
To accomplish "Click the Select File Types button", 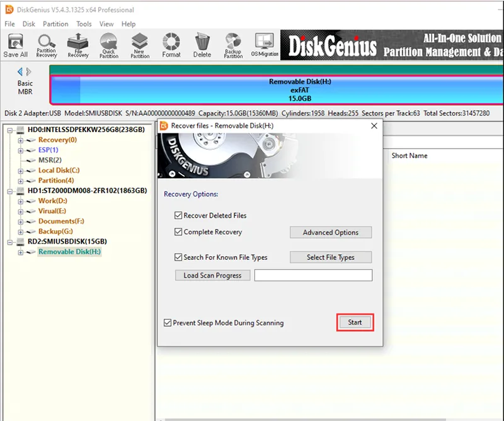I will point(330,257).
